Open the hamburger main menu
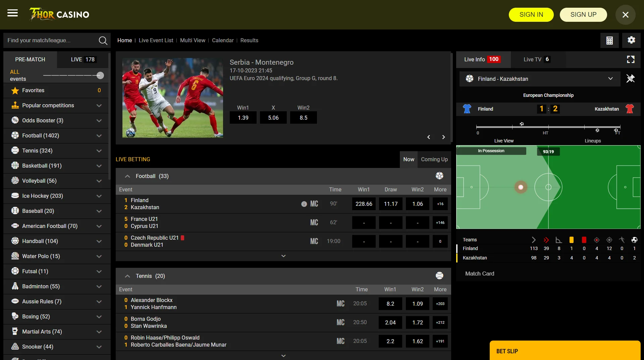 [x=13, y=13]
